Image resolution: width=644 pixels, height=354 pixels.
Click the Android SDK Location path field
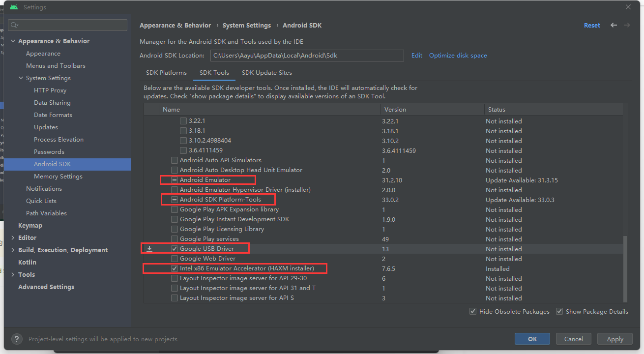[307, 56]
